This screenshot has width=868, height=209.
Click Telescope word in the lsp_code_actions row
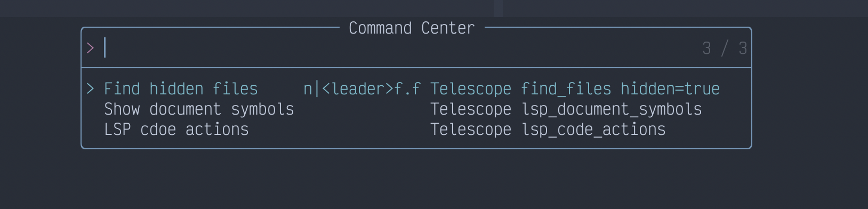point(471,130)
